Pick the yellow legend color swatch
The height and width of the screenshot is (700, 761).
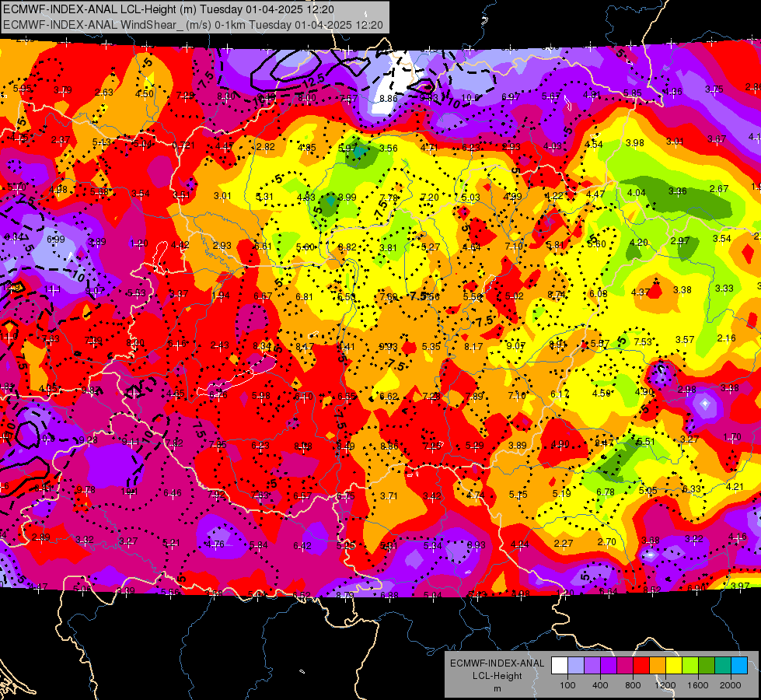click(x=674, y=665)
